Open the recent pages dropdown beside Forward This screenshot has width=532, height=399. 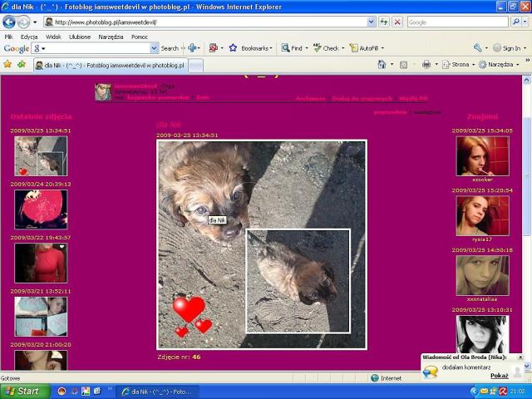tap(35, 22)
